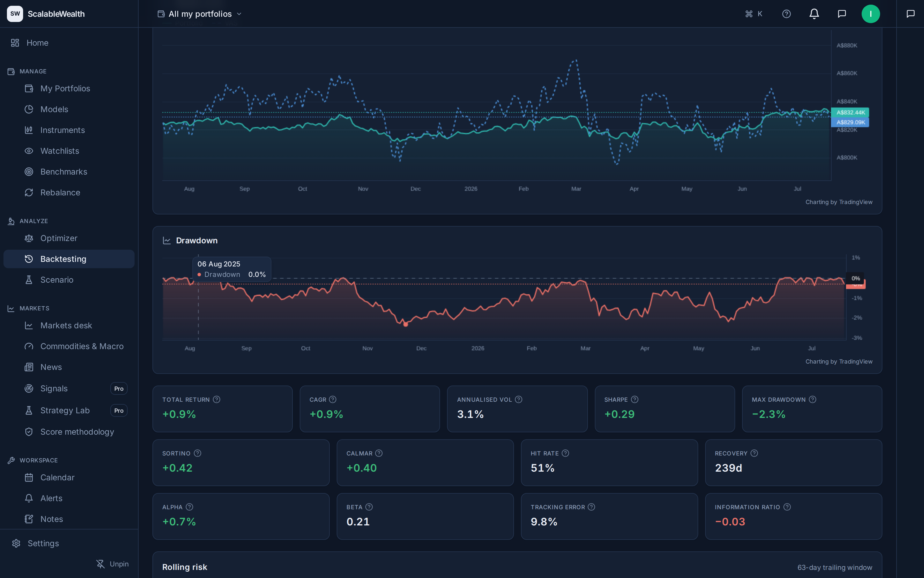Show info for Hit Rate metric
The height and width of the screenshot is (578, 924).
[565, 453]
